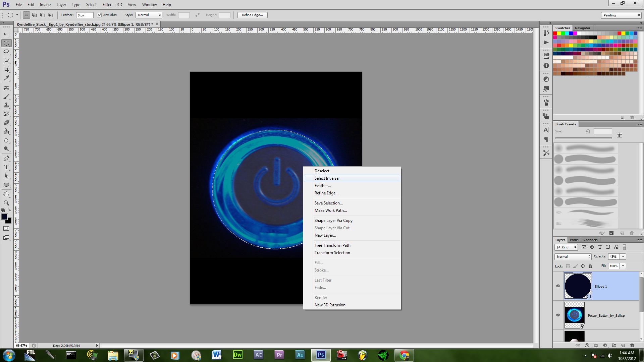Select the Hand tool
644x362 pixels.
6,194
